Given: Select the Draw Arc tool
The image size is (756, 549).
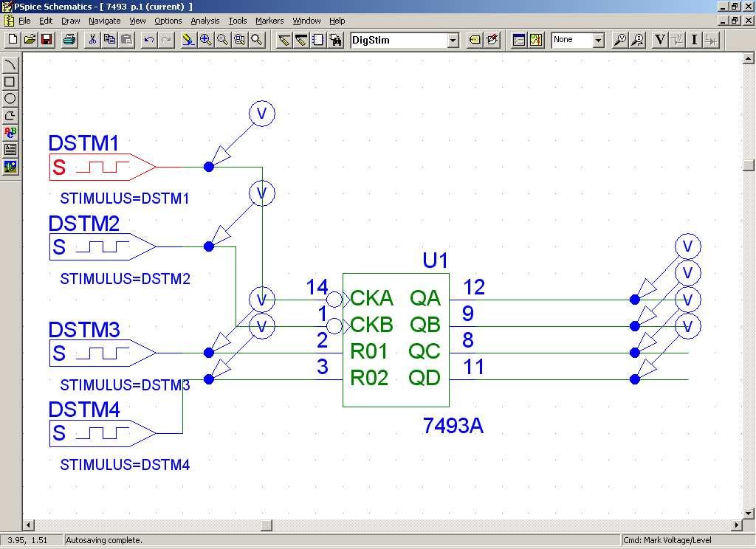Looking at the screenshot, I should pyautogui.click(x=10, y=65).
